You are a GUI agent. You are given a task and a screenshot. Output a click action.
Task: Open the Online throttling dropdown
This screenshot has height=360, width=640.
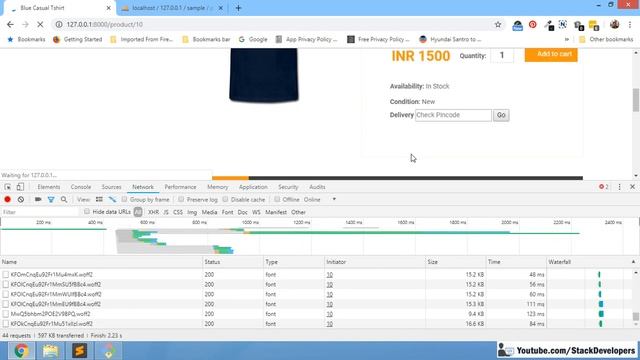tap(320, 199)
